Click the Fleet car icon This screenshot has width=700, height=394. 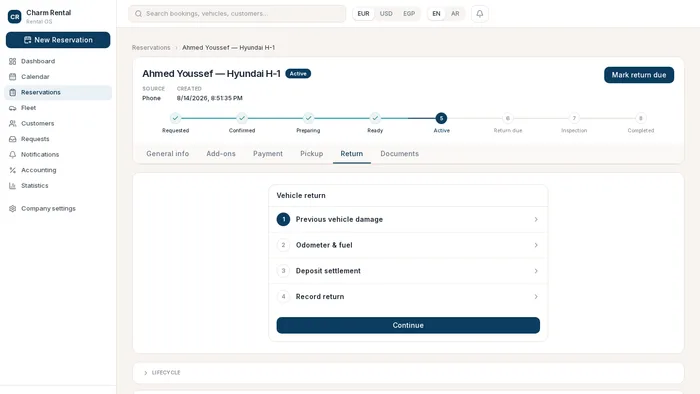click(12, 108)
